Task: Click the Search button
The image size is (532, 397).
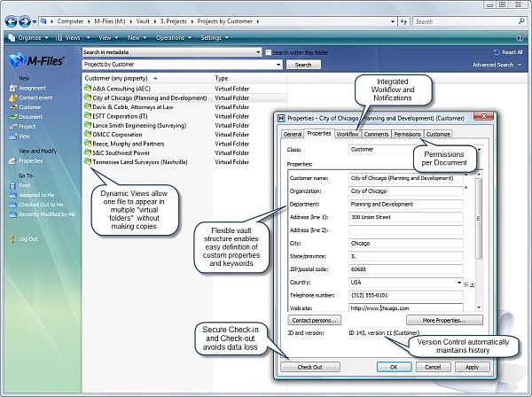Action: click(x=303, y=65)
